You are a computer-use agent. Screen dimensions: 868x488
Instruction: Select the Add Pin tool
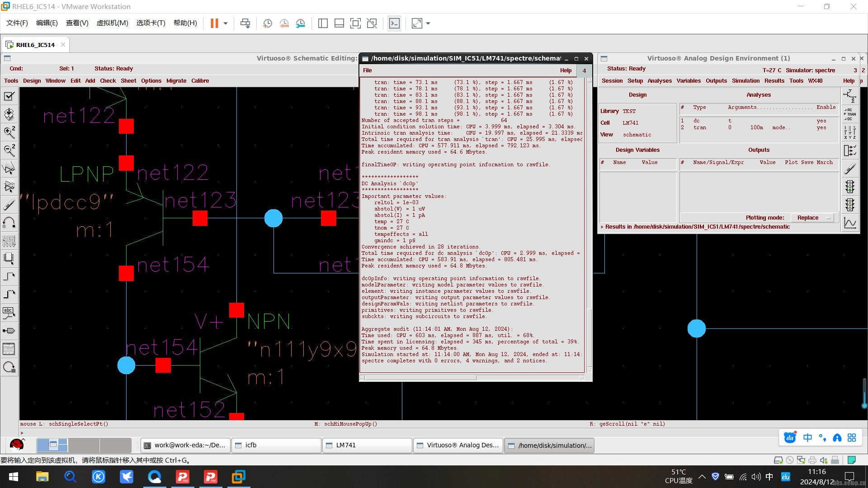9,331
